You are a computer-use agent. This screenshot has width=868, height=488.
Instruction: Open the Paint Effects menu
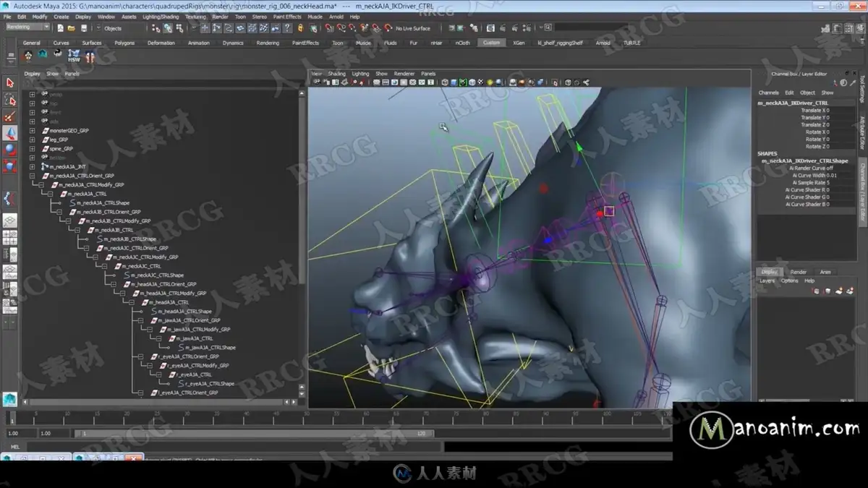pos(287,17)
